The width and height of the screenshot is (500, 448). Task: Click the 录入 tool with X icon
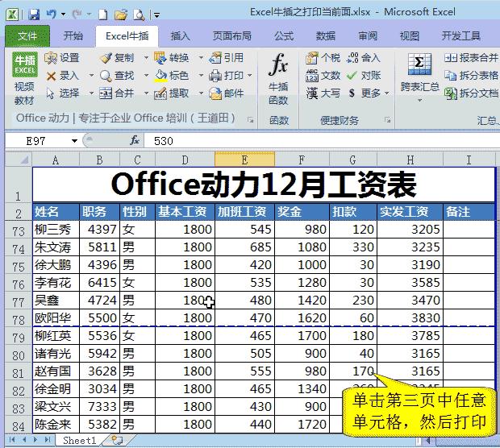63,76
